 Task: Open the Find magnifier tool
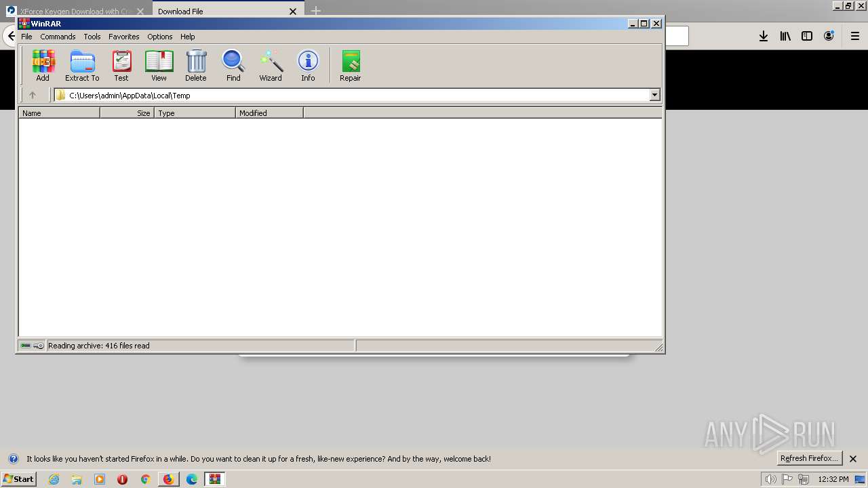[233, 66]
